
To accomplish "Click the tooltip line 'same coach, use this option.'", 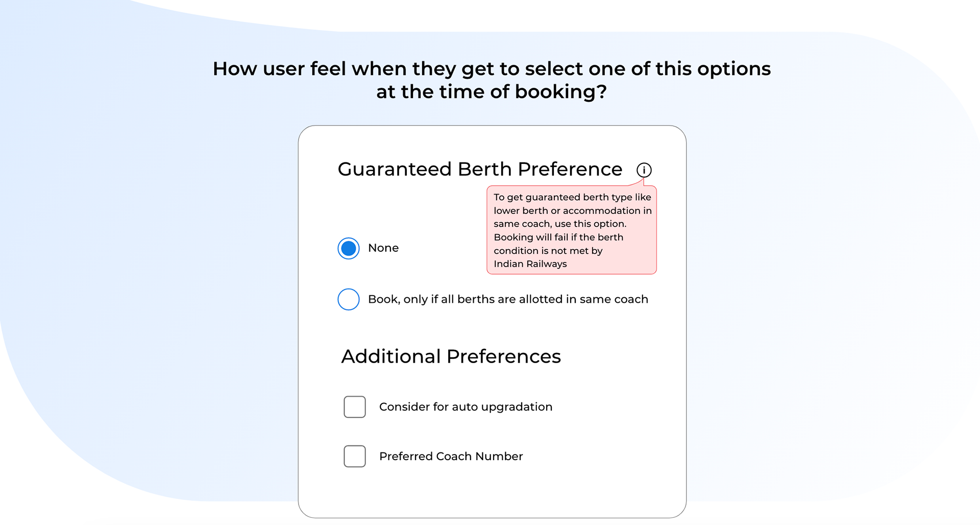I will (560, 224).
